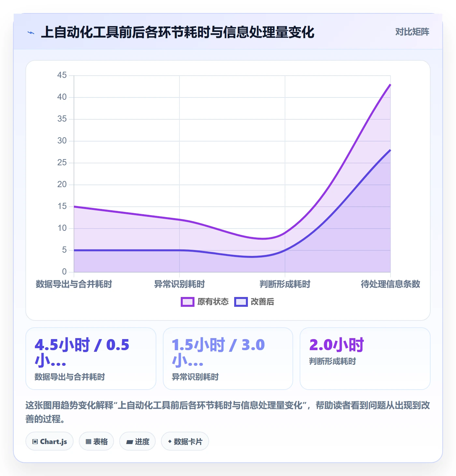Image resolution: width=456 pixels, height=476 pixels.
Task: Select the 进度 tag chip
Action: (x=137, y=441)
